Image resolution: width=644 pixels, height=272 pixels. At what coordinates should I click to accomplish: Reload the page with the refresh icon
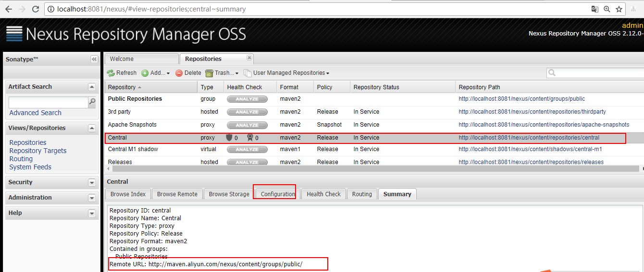pyautogui.click(x=36, y=9)
